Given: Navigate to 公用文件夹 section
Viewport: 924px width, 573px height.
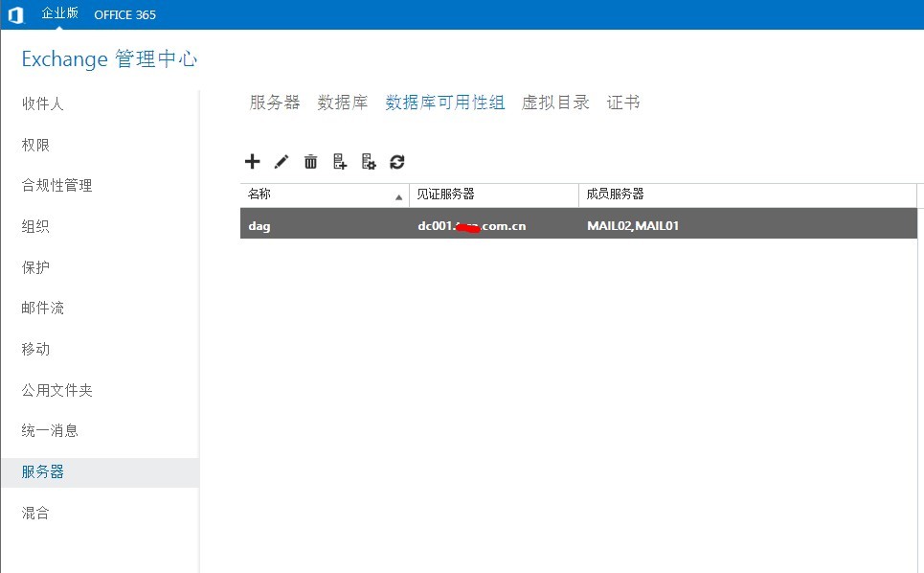Looking at the screenshot, I should click(56, 390).
